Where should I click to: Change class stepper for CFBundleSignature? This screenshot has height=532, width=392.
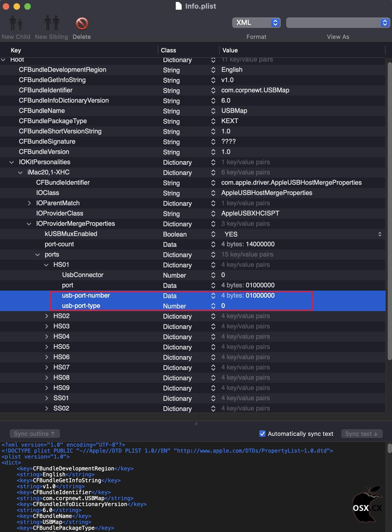213,142
